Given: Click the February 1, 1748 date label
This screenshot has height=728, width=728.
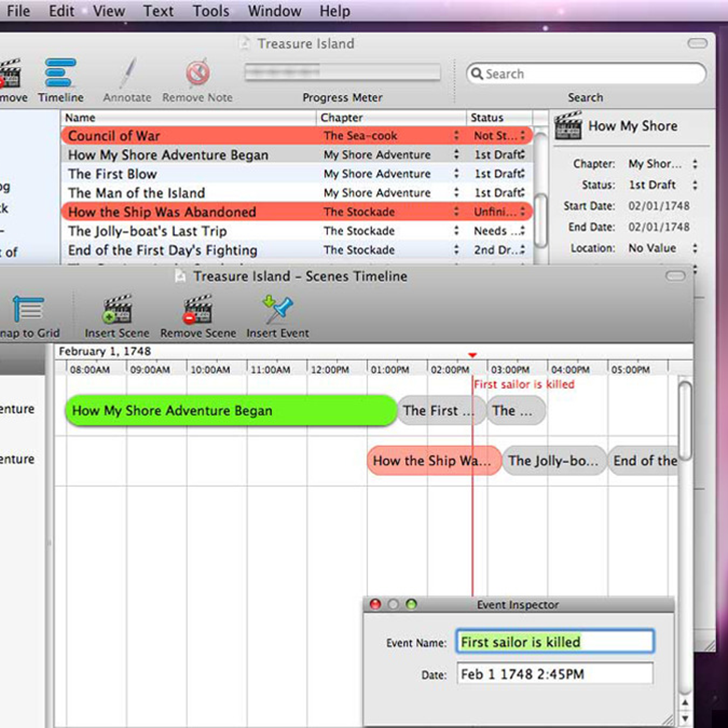Looking at the screenshot, I should 105,351.
